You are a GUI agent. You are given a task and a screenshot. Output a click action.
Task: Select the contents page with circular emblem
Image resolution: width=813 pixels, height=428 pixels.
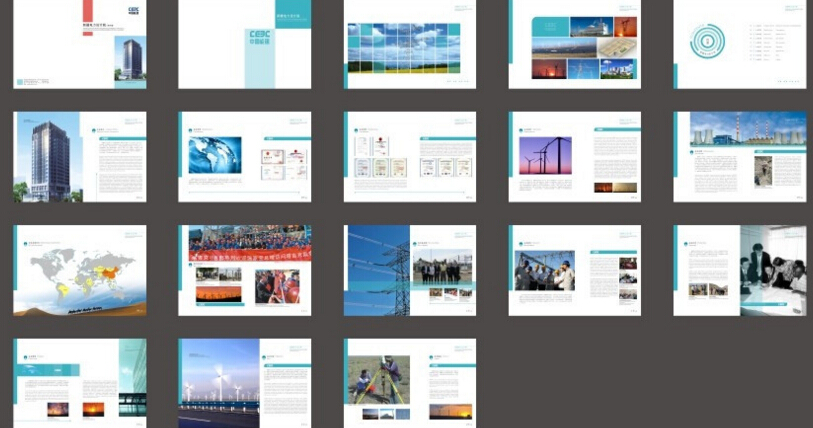pyautogui.click(x=740, y=44)
